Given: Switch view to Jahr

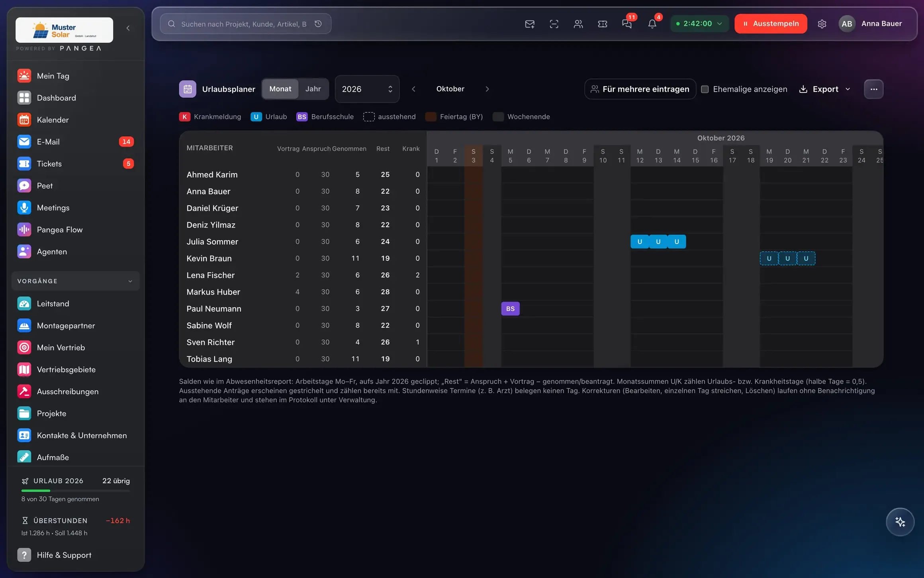Looking at the screenshot, I should (313, 89).
